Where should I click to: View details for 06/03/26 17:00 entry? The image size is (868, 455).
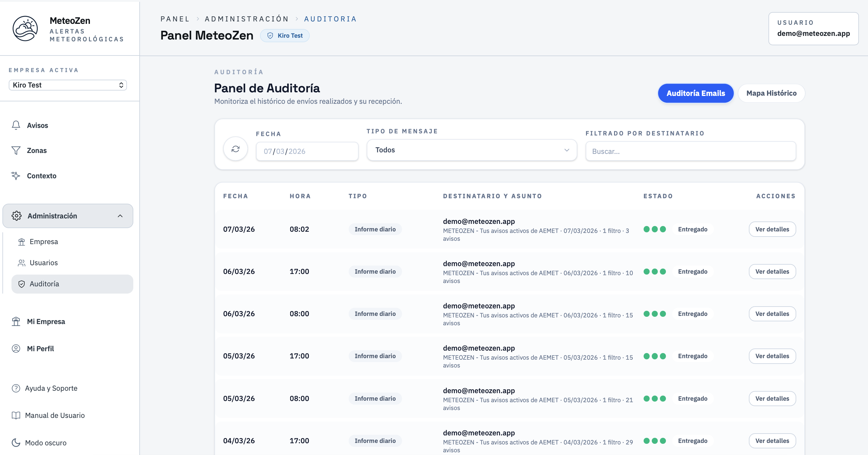(772, 271)
